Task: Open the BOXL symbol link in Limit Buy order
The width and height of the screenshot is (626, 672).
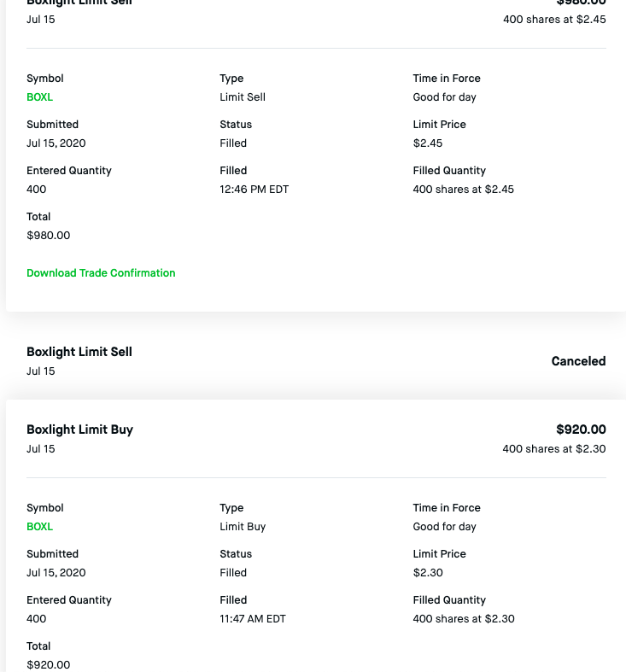Action: click(x=39, y=527)
